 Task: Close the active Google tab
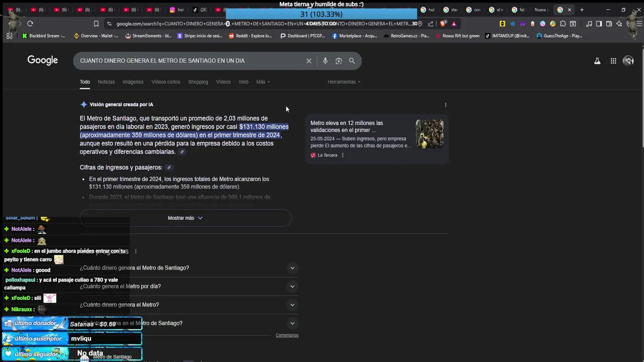570,10
